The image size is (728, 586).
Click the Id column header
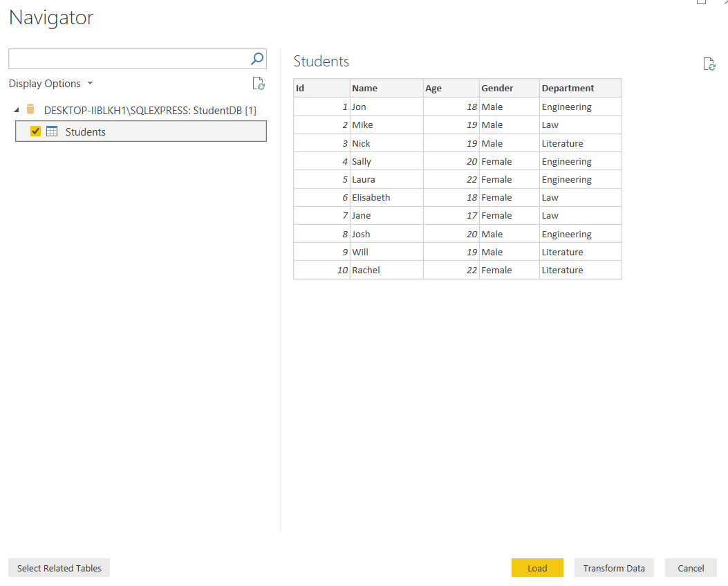(321, 89)
